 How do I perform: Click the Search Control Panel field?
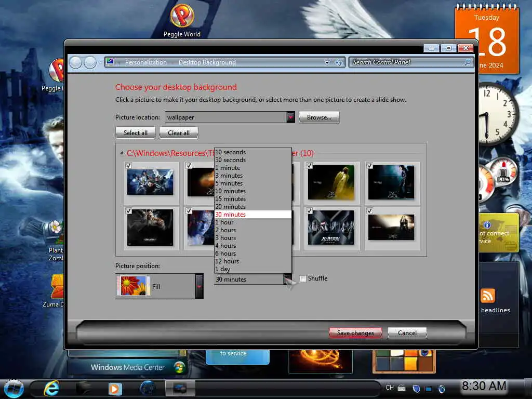[411, 62]
